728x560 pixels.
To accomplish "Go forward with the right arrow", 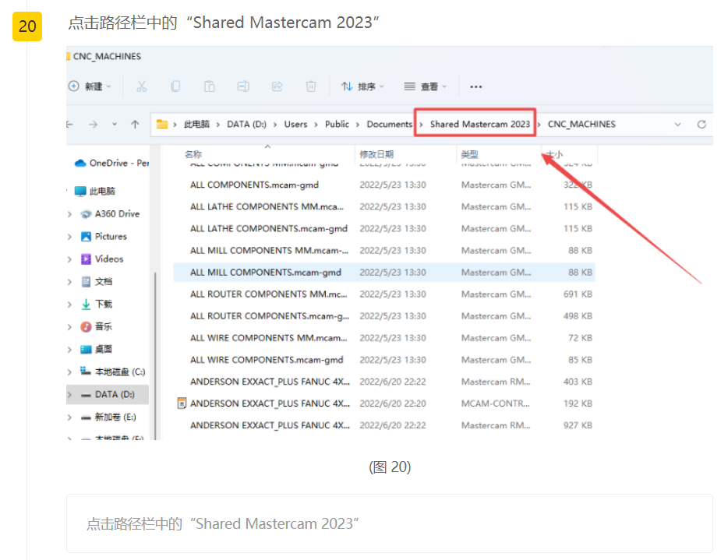I will point(94,125).
